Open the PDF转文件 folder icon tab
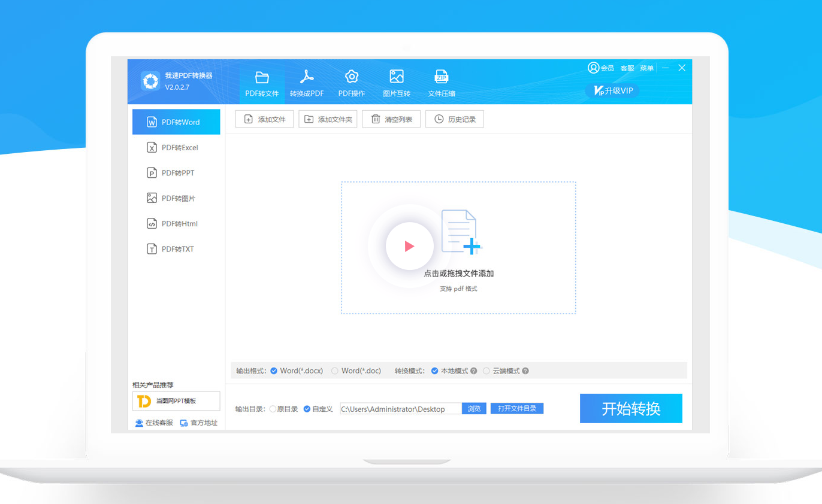Image resolution: width=822 pixels, height=504 pixels. (262, 77)
